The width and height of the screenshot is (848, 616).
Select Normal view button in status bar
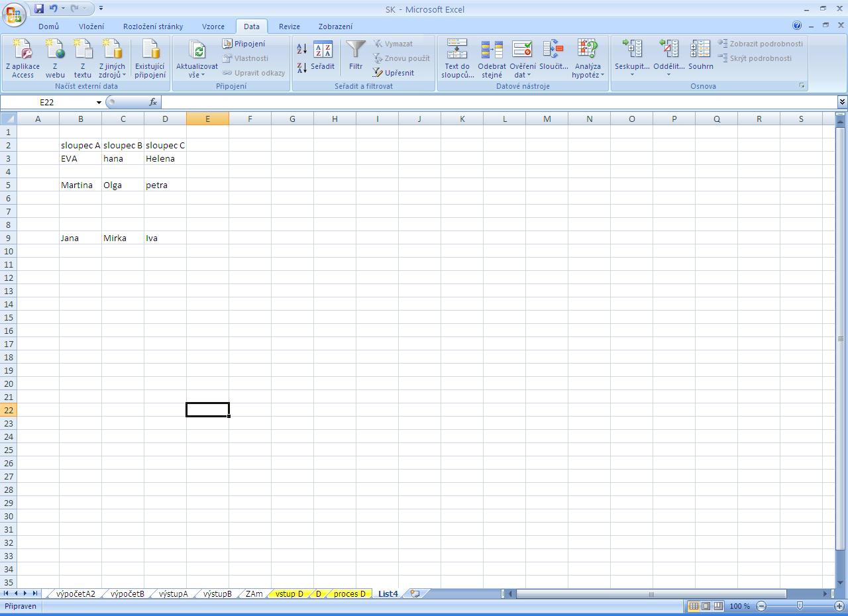(694, 606)
